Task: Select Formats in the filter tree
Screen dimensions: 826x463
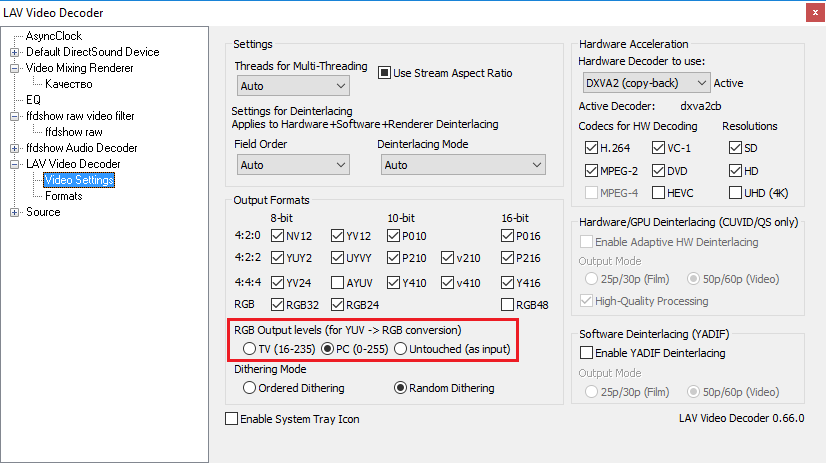Action: (x=63, y=196)
